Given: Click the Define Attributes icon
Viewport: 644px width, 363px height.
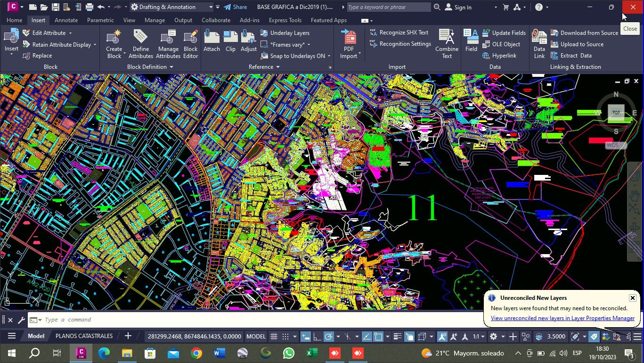Looking at the screenshot, I should coord(140,43).
